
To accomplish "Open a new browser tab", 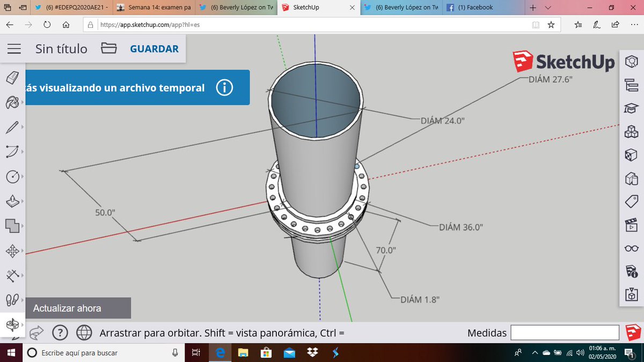I will 533,8.
